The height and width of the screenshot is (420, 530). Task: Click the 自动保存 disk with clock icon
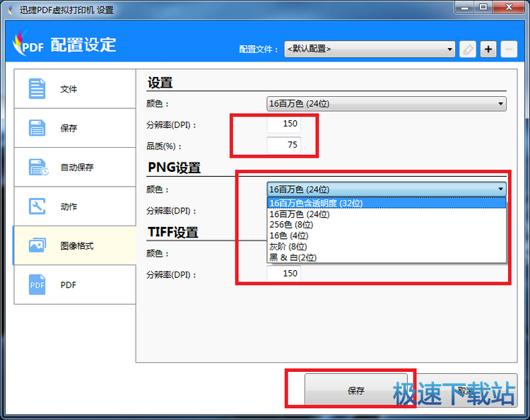pyautogui.click(x=38, y=167)
